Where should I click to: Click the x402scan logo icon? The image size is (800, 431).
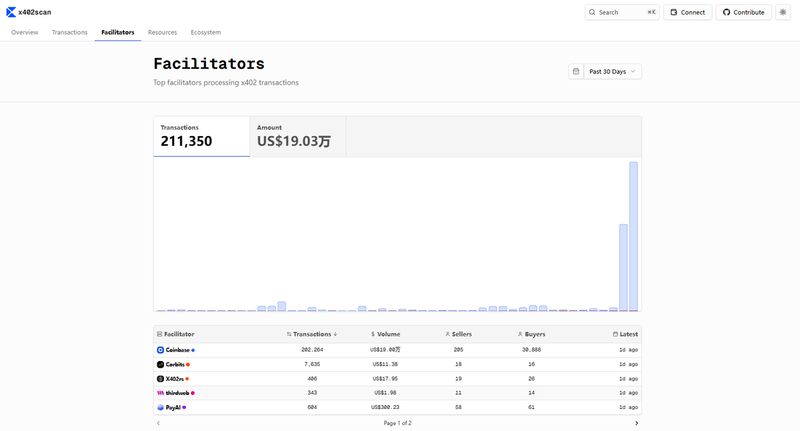(11, 12)
